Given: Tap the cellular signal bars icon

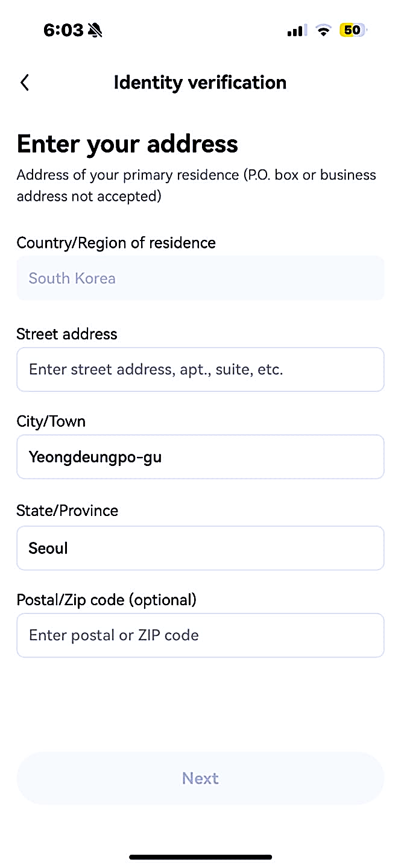Looking at the screenshot, I should 297,30.
